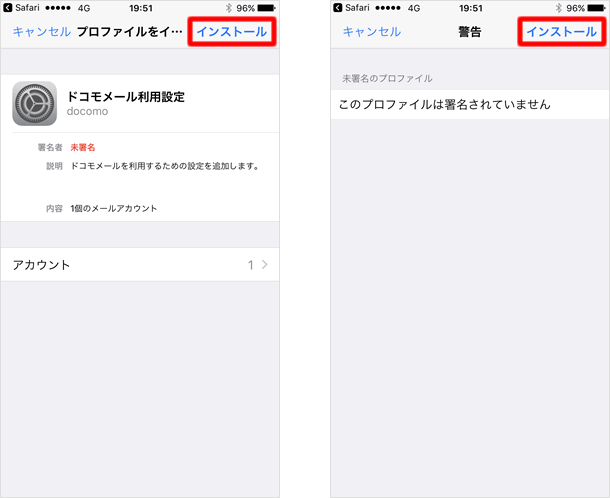Tap battery icon in left status bar
The width and height of the screenshot is (610, 498).
point(266,8)
